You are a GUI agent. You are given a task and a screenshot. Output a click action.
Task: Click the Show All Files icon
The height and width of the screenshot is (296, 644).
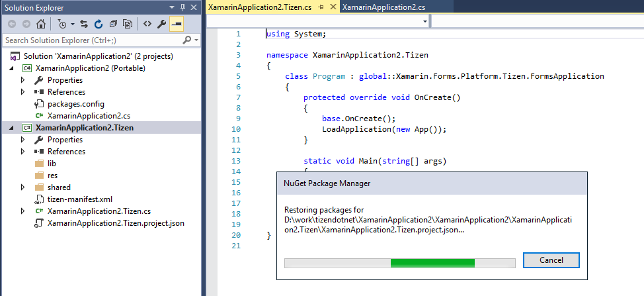click(128, 25)
